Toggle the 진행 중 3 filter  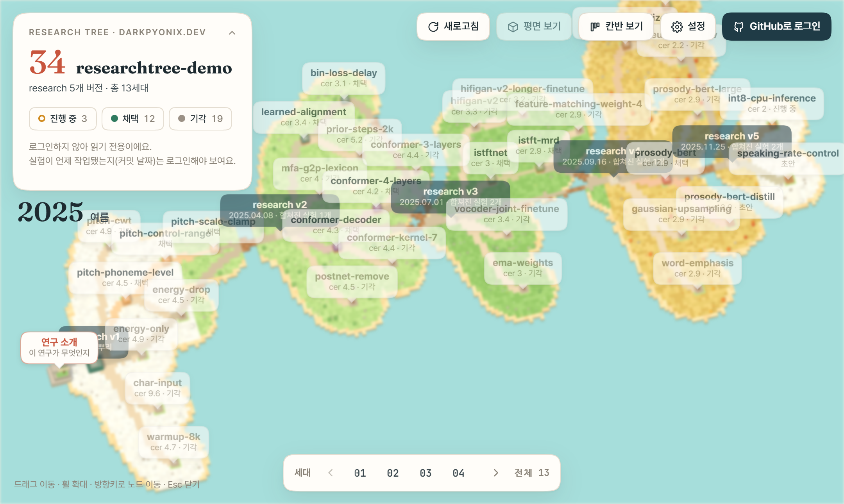(63, 118)
